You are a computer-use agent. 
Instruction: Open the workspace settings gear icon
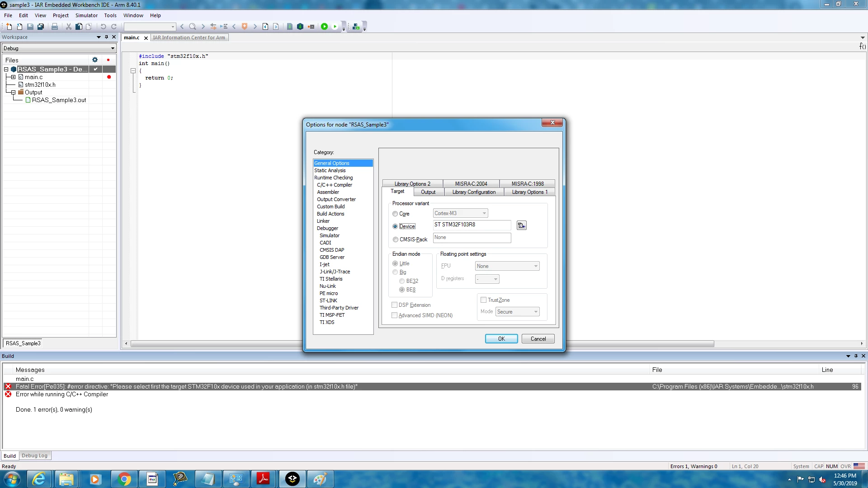click(x=95, y=60)
